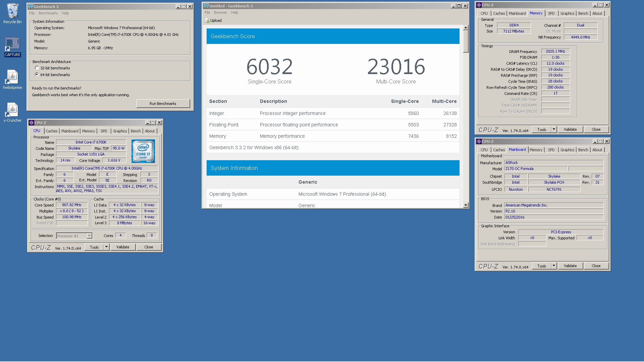Open the Recycle Bin desktop icon
The width and height of the screenshot is (644, 362).
[x=12, y=14]
